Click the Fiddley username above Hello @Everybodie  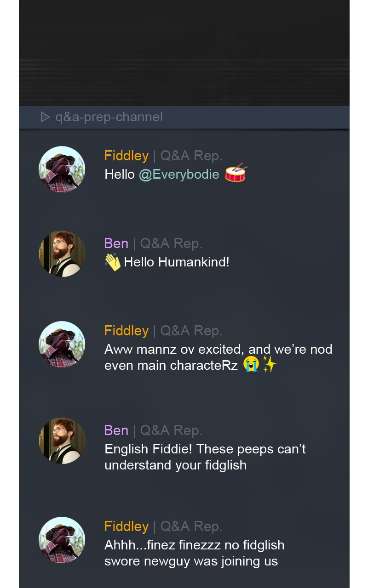pyautogui.click(x=126, y=156)
